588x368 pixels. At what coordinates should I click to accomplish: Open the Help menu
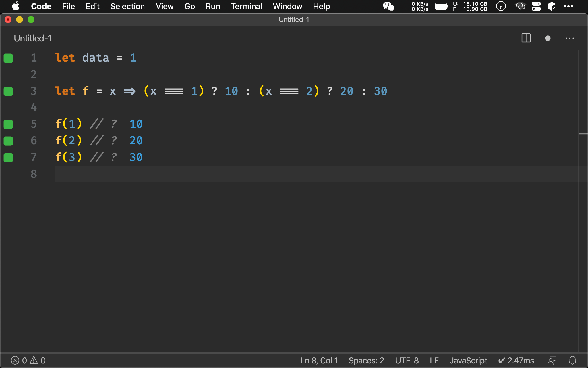point(321,6)
